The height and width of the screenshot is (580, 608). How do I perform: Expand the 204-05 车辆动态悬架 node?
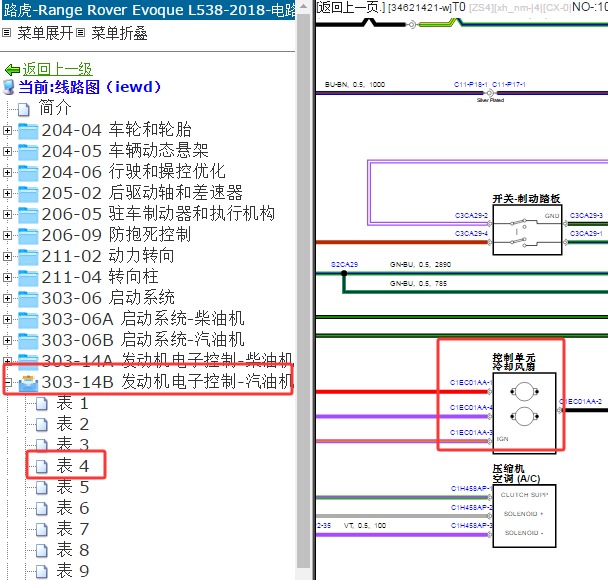click(x=7, y=151)
